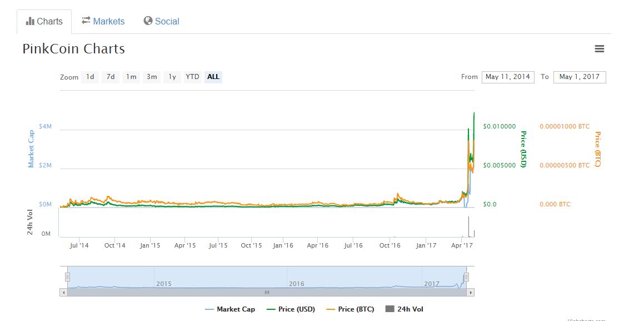Switch to the Charts tab
The image size is (644, 321).
coord(44,21)
